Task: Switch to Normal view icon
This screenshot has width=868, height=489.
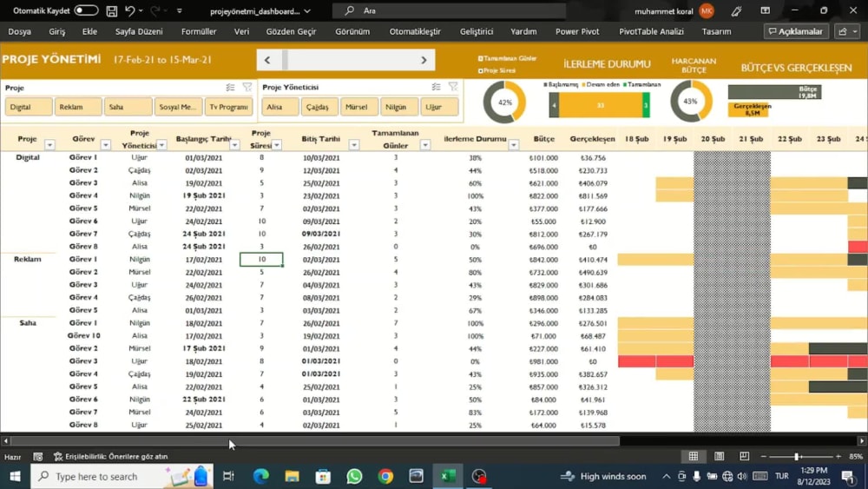Action: coord(693,456)
